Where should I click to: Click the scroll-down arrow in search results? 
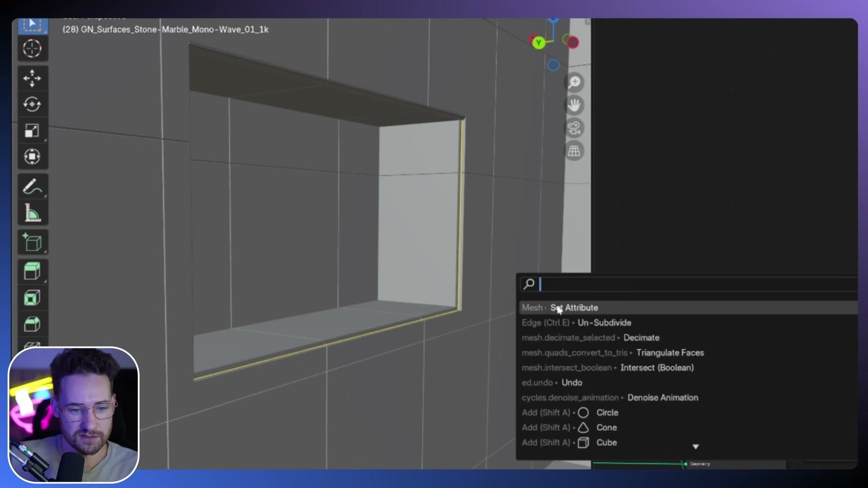(696, 447)
